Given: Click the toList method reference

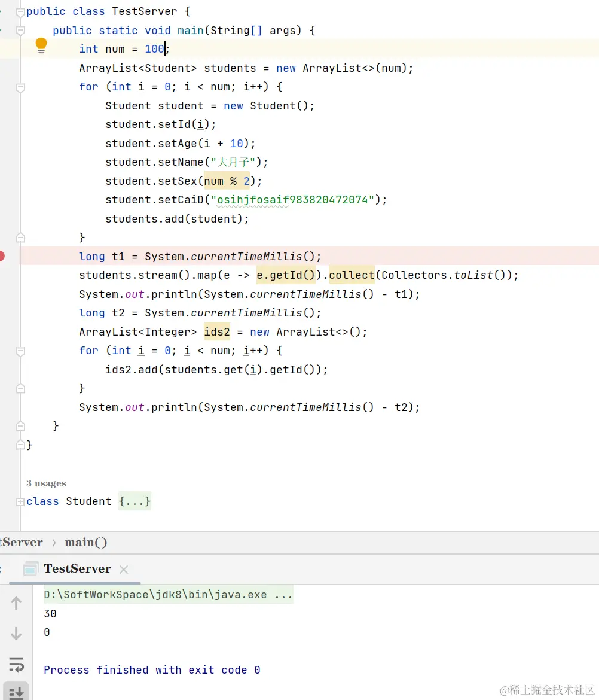Looking at the screenshot, I should pos(473,275).
